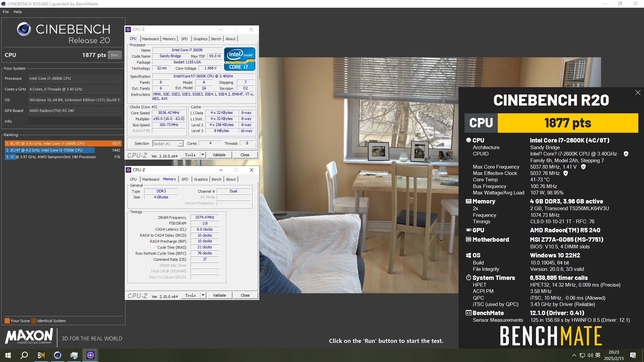Click the volume speaker icon in tray
The width and height of the screenshot is (644, 362).
[x=590, y=355]
